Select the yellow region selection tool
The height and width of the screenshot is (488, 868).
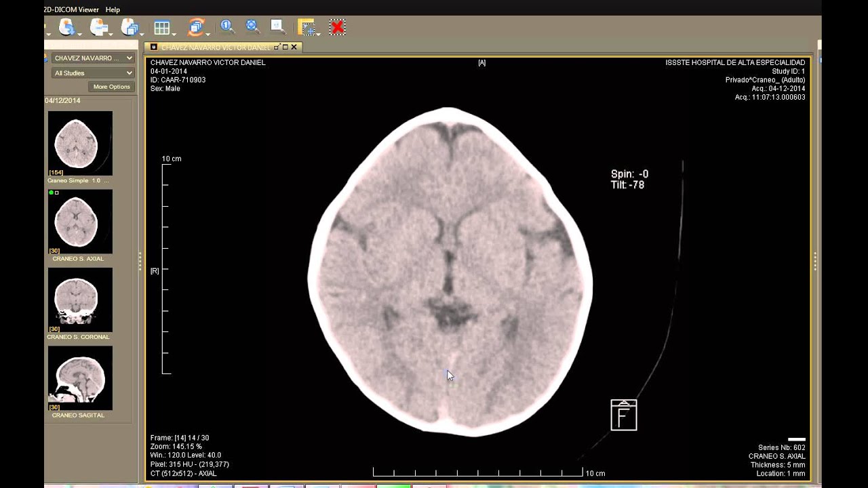click(306, 27)
